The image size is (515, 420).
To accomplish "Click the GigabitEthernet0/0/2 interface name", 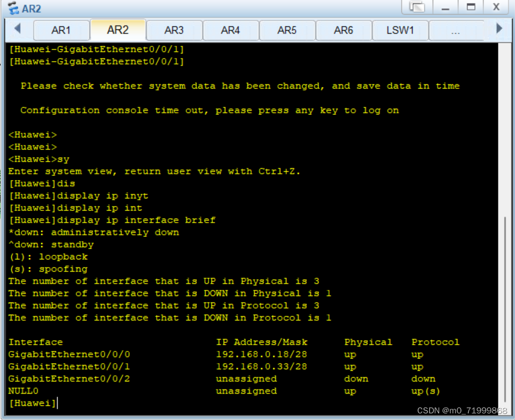I will pyautogui.click(x=69, y=379).
